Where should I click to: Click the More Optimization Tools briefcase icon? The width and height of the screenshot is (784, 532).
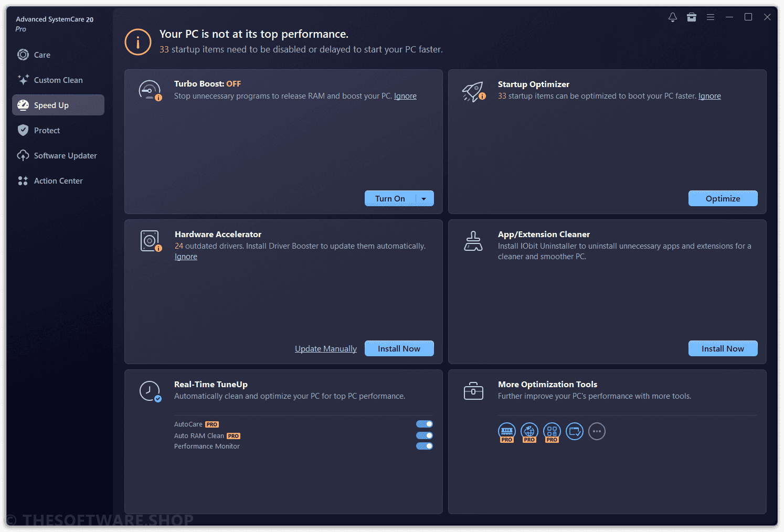pos(473,391)
